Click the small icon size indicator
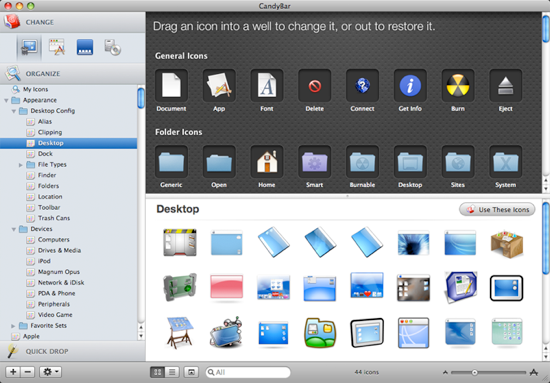Screen dimensions: 550x383 [445, 372]
